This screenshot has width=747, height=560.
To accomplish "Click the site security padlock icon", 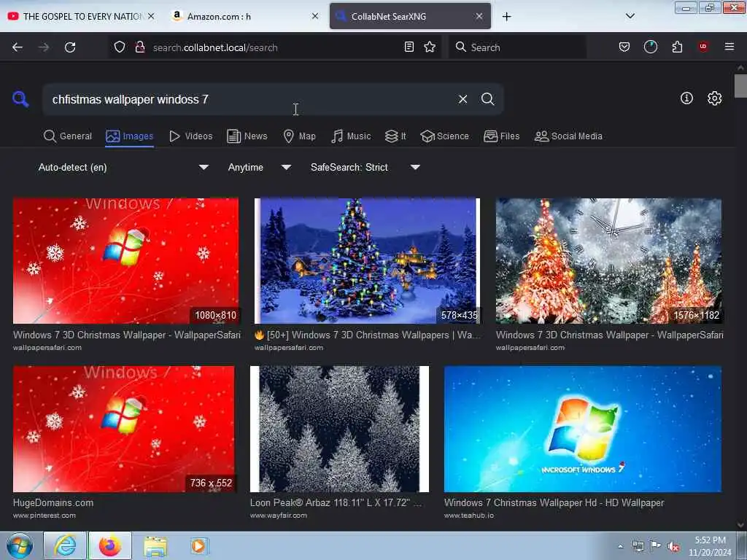I will click(139, 47).
